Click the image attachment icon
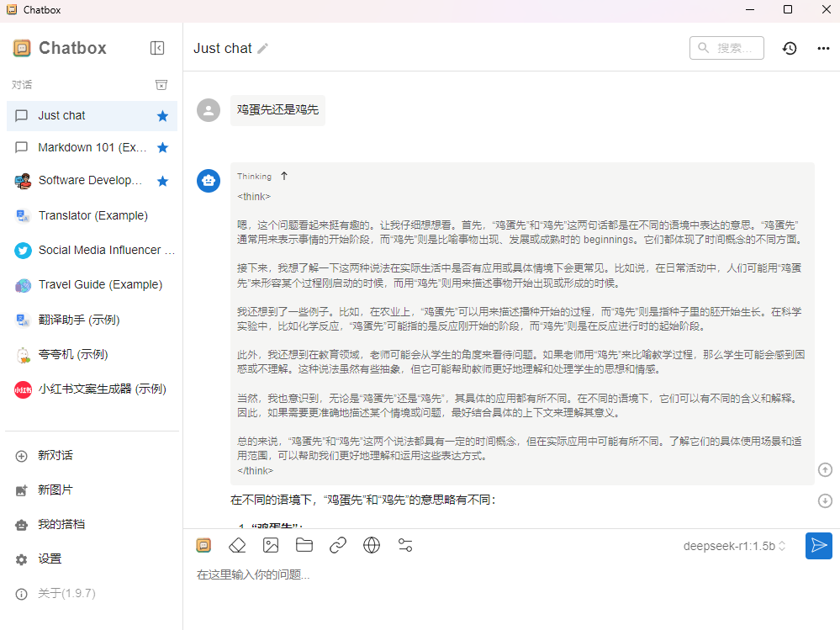This screenshot has width=840, height=630. pos(271,545)
